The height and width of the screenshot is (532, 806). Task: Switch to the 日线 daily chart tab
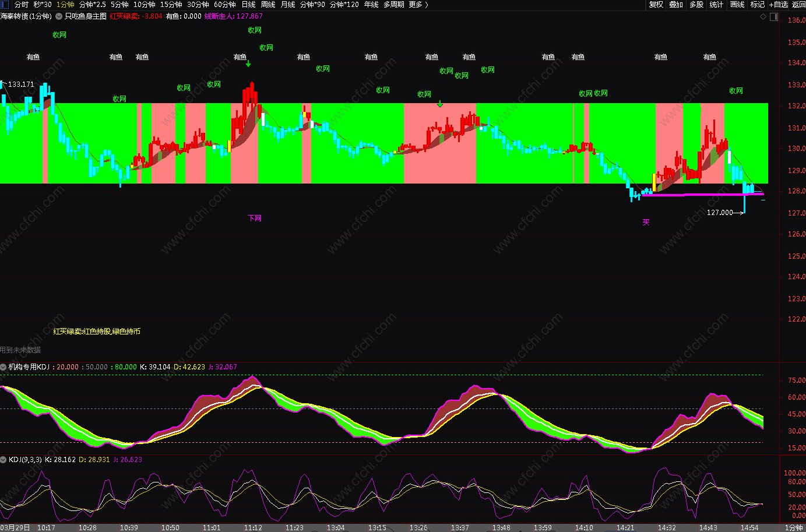pos(248,5)
